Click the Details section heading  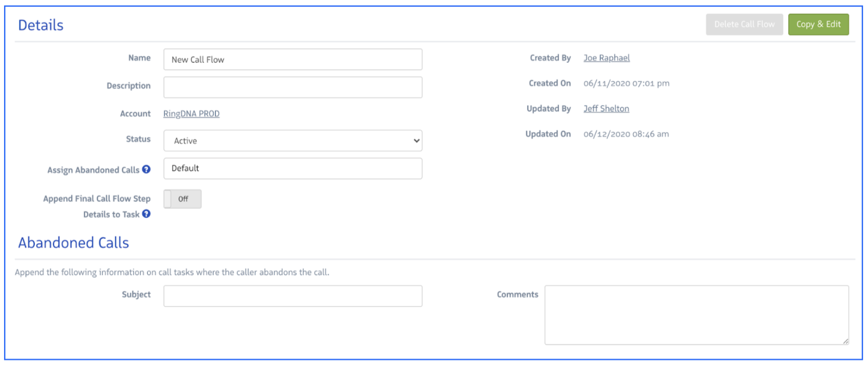(x=41, y=25)
